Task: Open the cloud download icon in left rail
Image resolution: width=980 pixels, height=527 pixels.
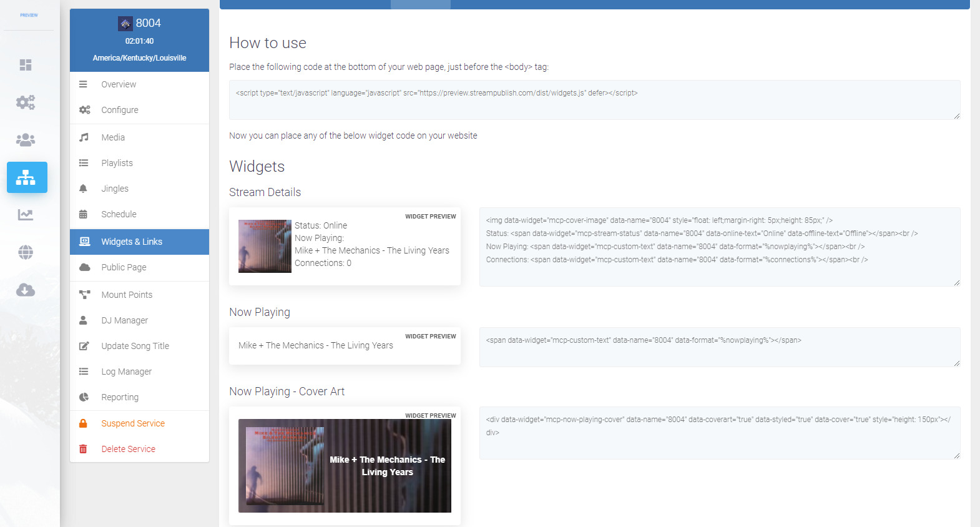Action: (26, 290)
